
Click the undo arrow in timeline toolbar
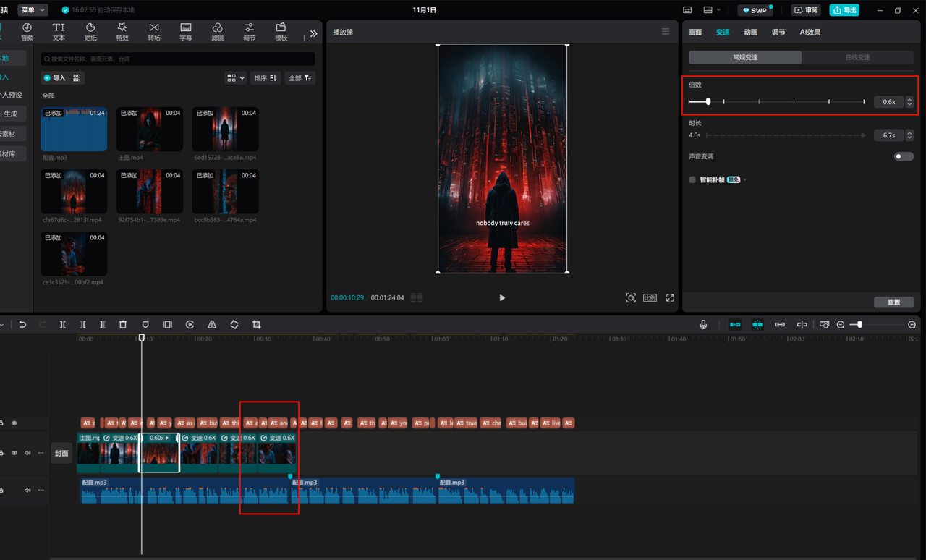(23, 325)
